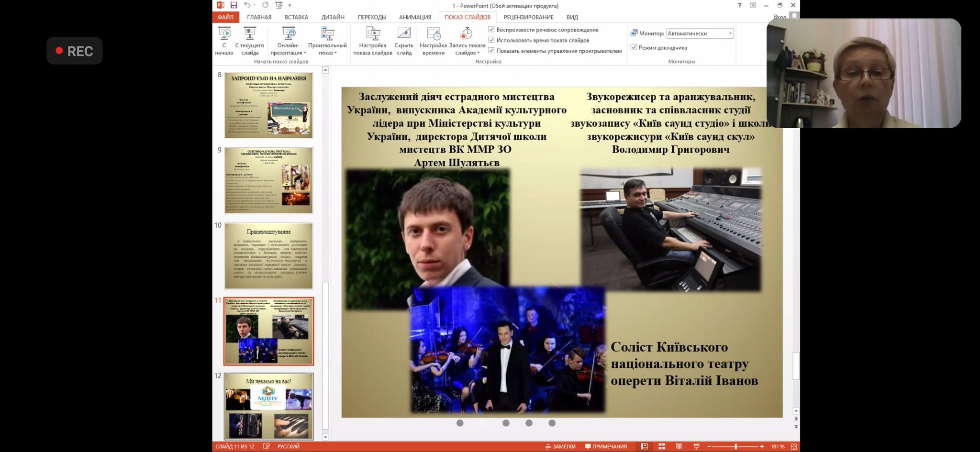Click the zoom slider in status bar
Image resolution: width=980 pixels, height=452 pixels.
tap(735, 446)
